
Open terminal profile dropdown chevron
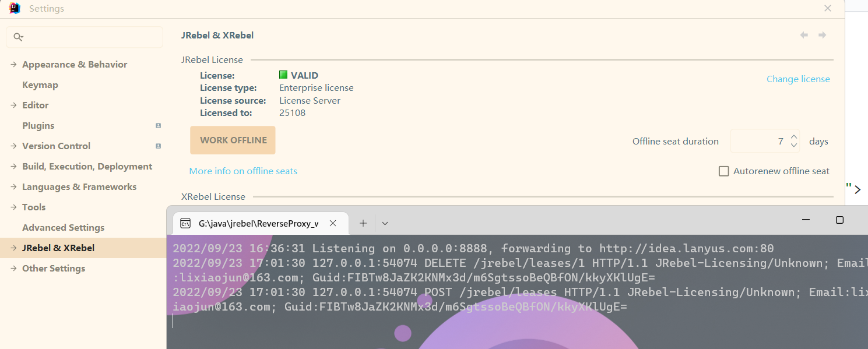(x=385, y=223)
